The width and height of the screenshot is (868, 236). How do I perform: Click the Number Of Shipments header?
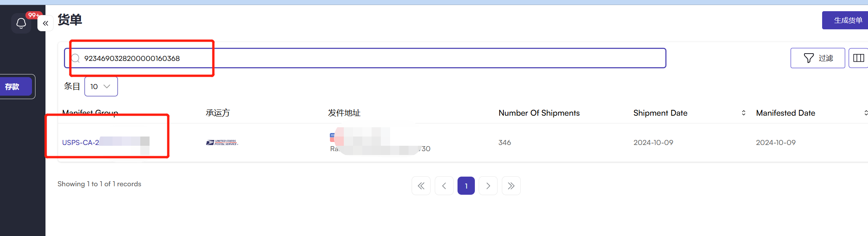539,113
